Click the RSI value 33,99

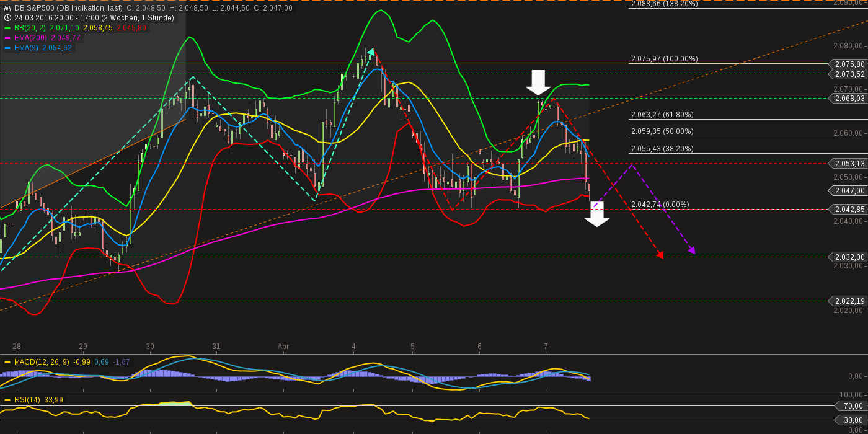click(54, 400)
